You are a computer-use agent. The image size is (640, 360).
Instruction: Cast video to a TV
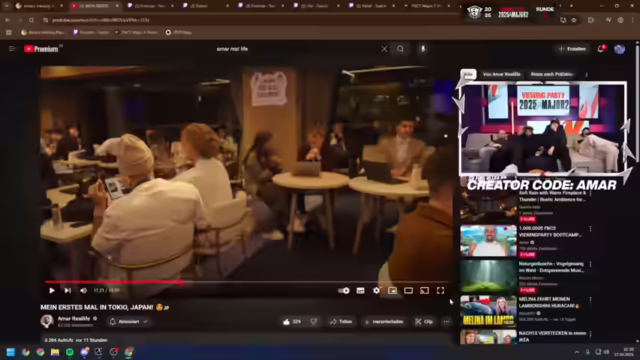coord(424,291)
